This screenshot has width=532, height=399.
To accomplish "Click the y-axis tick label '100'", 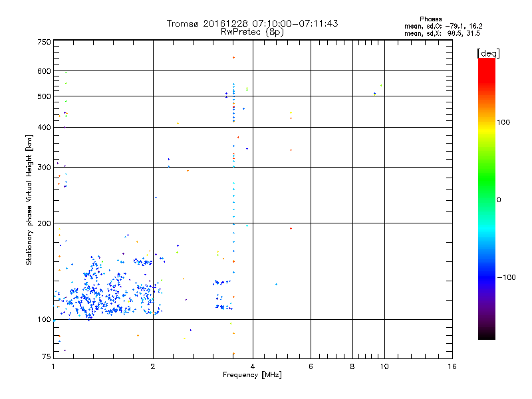I will coord(44,319).
